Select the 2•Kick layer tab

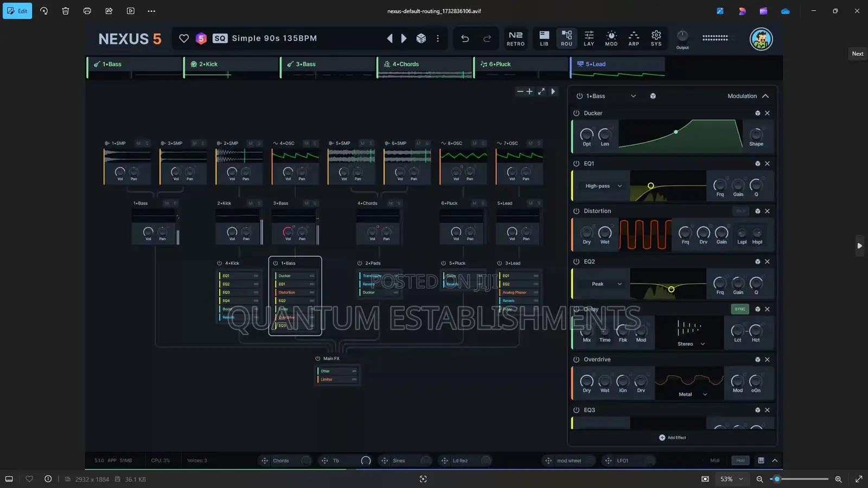[231, 64]
